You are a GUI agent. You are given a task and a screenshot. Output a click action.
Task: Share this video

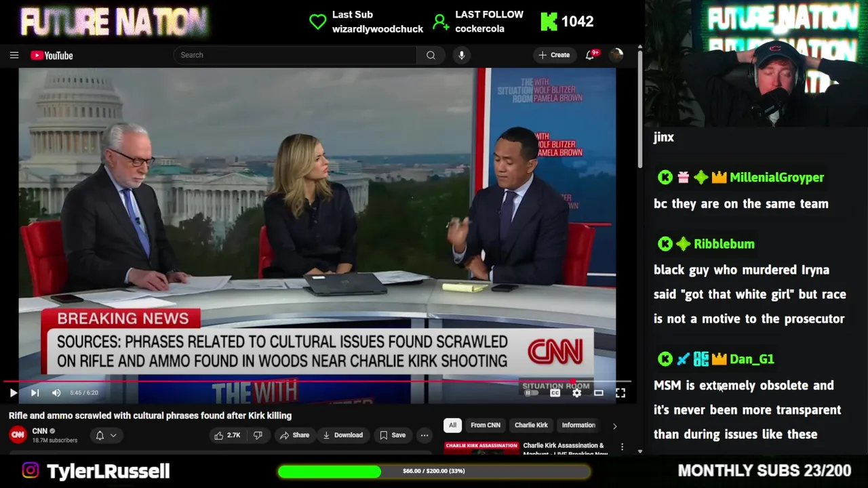coord(294,435)
